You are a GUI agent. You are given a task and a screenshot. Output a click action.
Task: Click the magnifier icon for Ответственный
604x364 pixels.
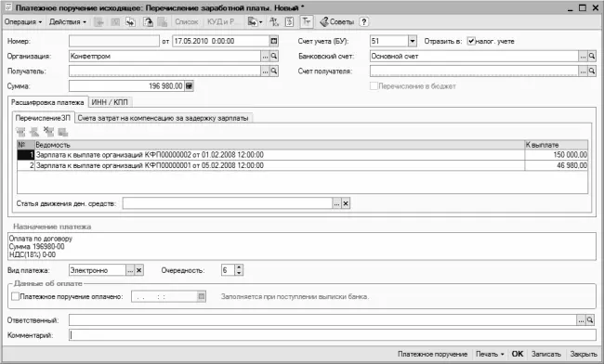coord(590,319)
